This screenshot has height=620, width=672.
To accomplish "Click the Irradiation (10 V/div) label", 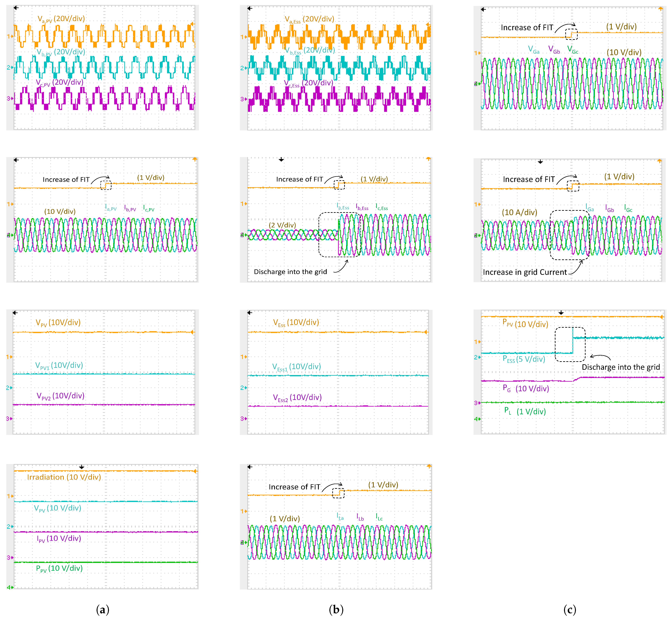I will click(64, 477).
